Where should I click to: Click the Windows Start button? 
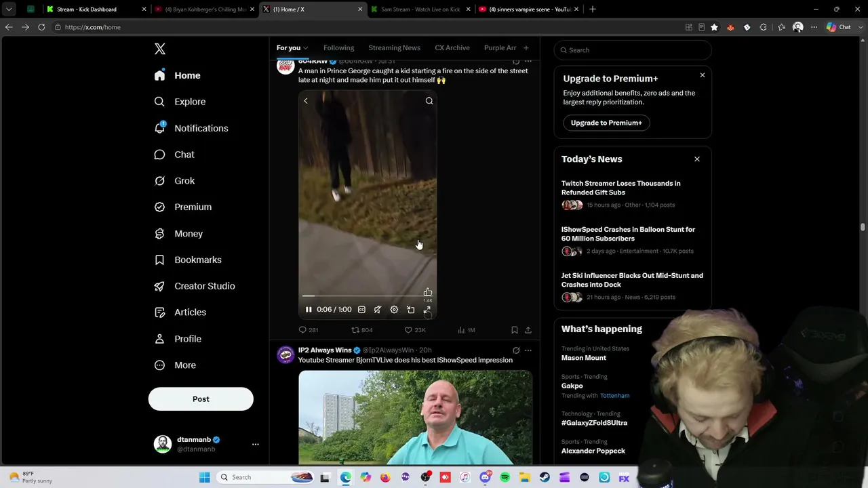(205, 477)
